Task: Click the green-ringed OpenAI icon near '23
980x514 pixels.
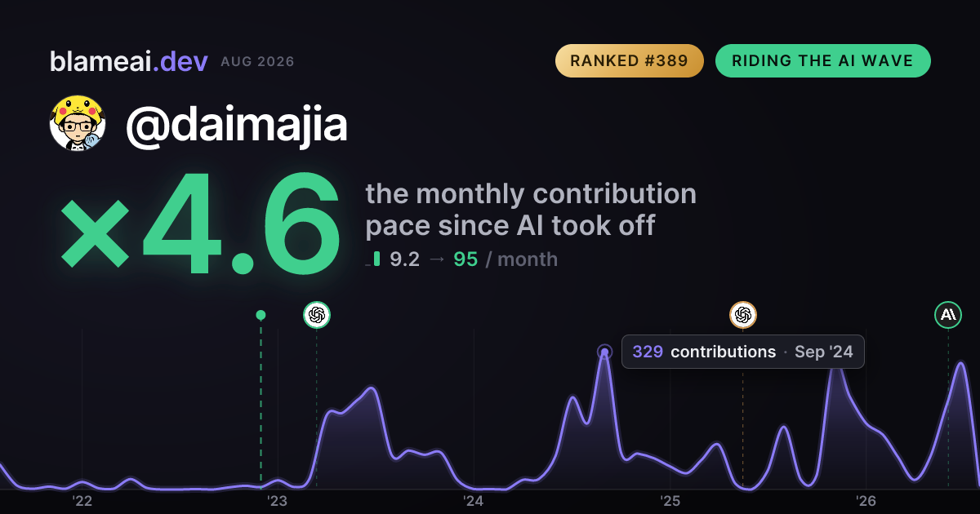Action: tap(317, 314)
